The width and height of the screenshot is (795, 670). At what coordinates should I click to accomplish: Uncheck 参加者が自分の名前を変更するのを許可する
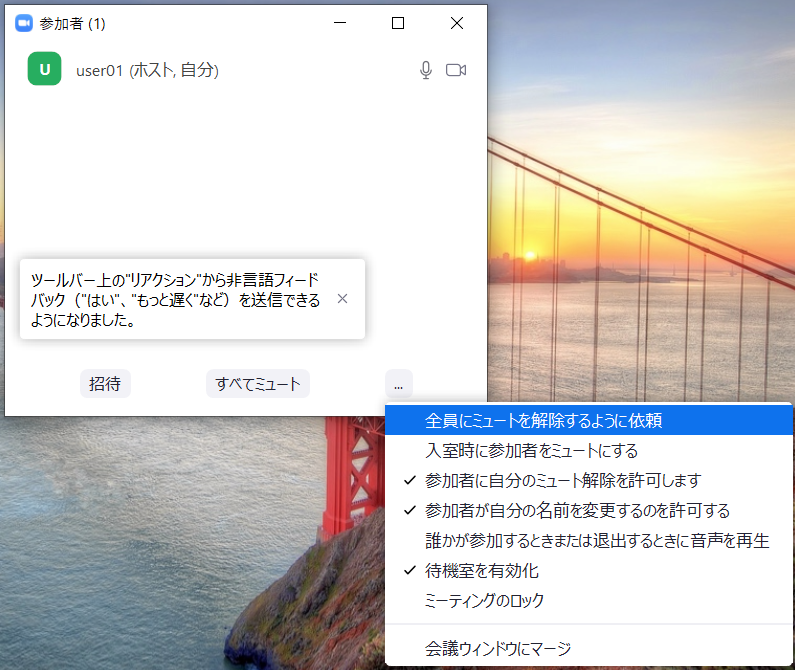[589, 510]
